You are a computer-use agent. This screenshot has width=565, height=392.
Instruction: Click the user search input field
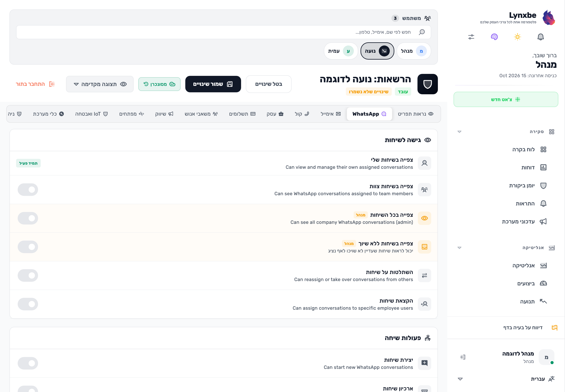pyautogui.click(x=223, y=32)
